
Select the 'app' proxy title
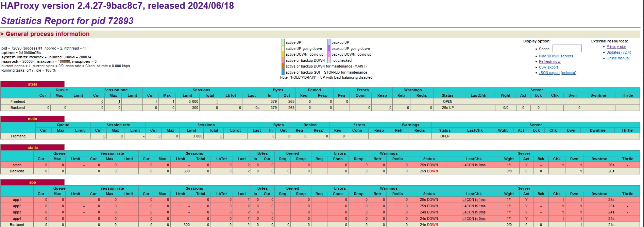[x=32, y=182]
